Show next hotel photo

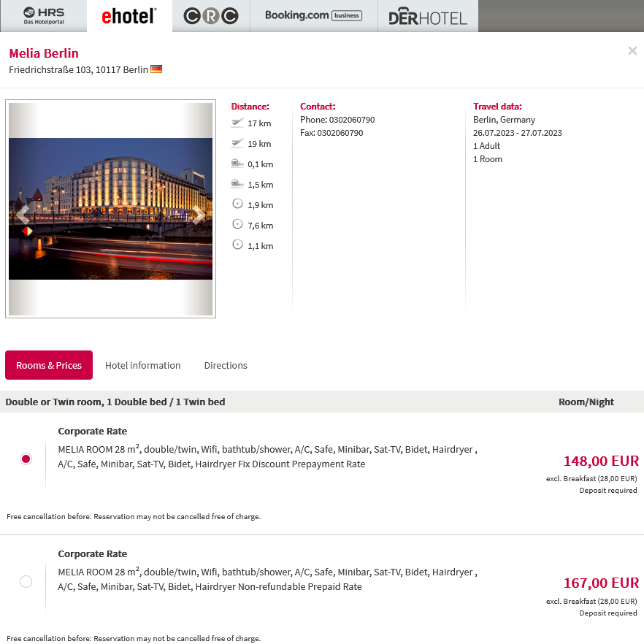click(199, 214)
